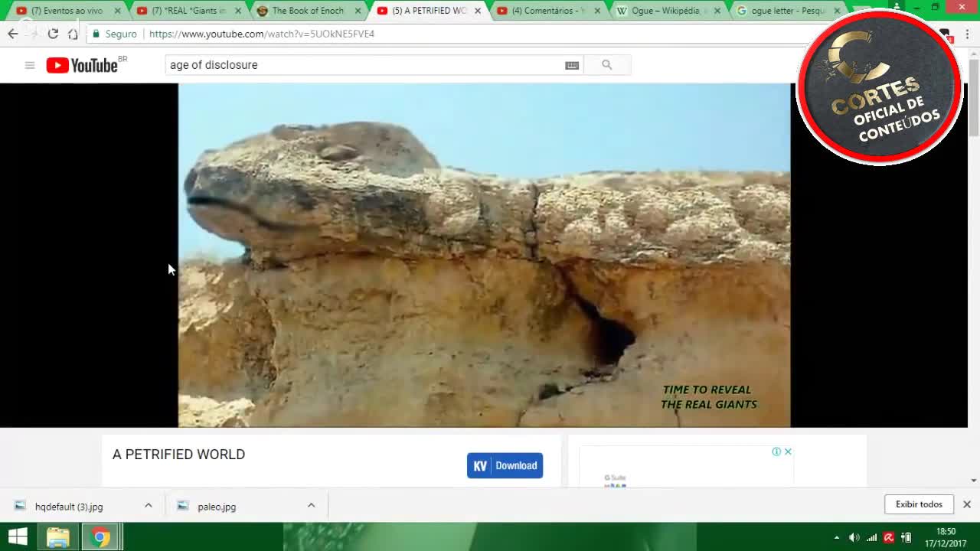
Task: Click the Chrome taskbar icon
Action: (100, 537)
